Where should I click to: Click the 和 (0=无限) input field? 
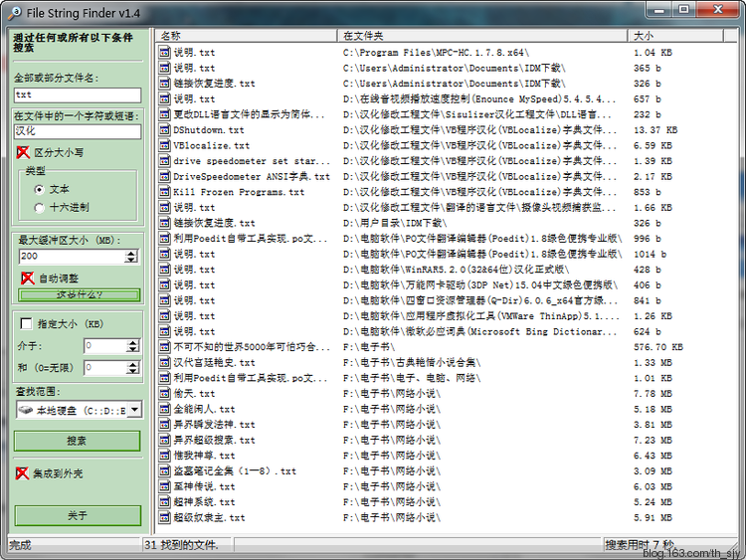point(105,368)
